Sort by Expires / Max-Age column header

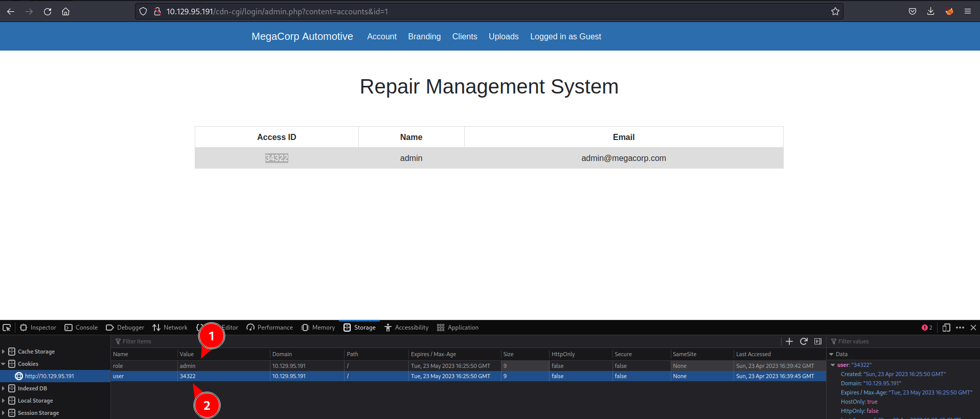455,354
